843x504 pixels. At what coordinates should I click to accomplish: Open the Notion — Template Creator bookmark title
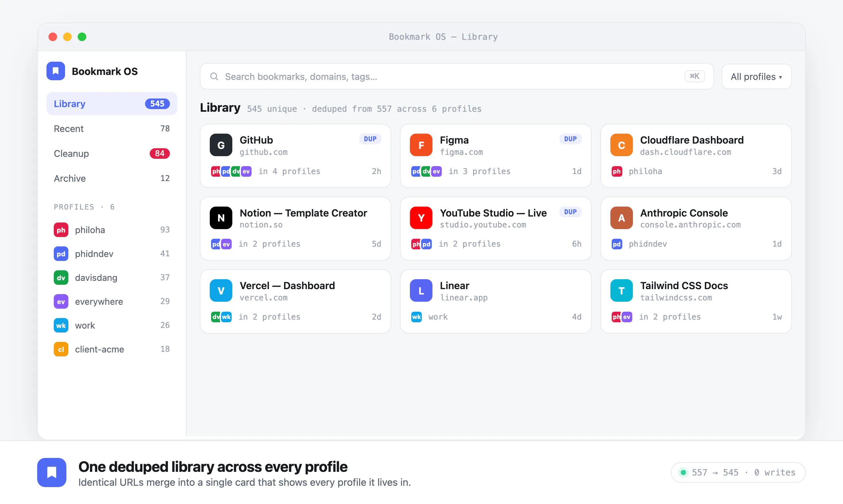[x=303, y=213]
